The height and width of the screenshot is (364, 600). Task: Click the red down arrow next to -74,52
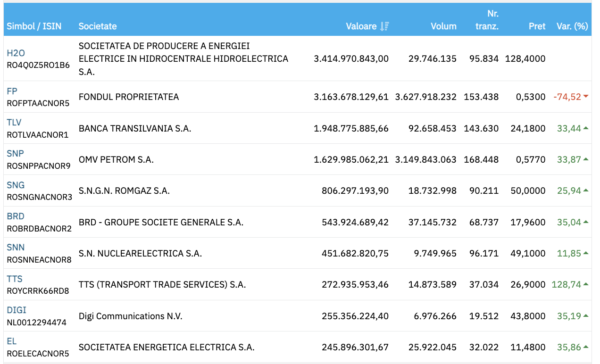586,97
